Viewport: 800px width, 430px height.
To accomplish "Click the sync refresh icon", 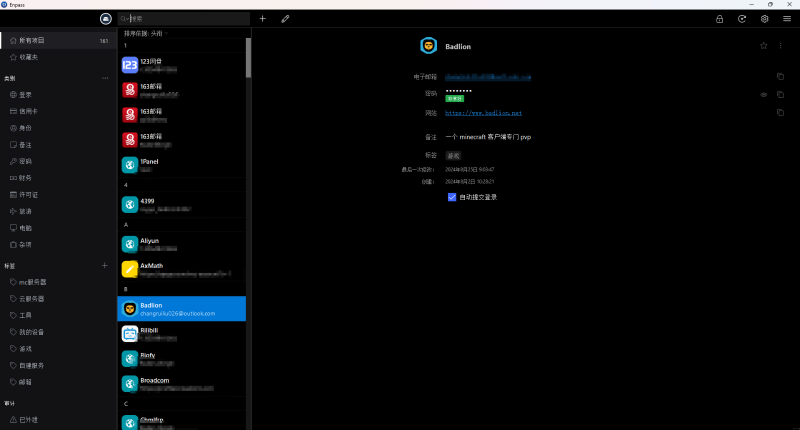I will click(x=742, y=18).
